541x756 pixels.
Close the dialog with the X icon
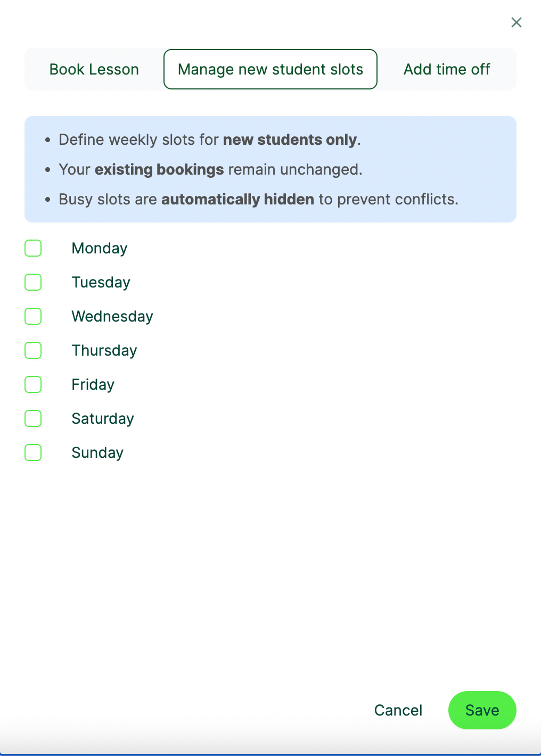click(x=516, y=22)
